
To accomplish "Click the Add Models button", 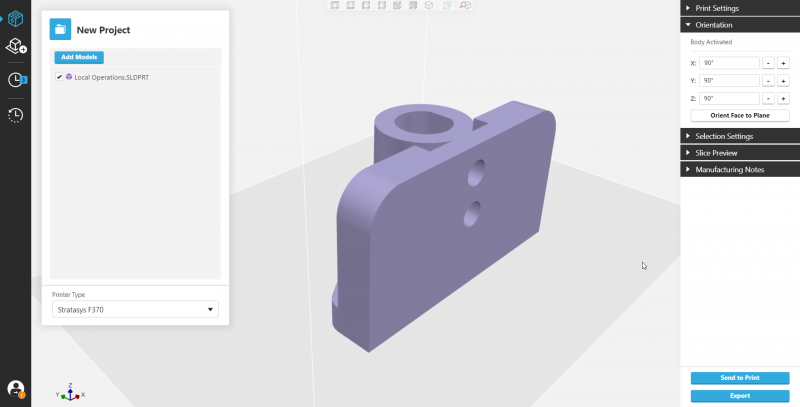I will [x=79, y=57].
